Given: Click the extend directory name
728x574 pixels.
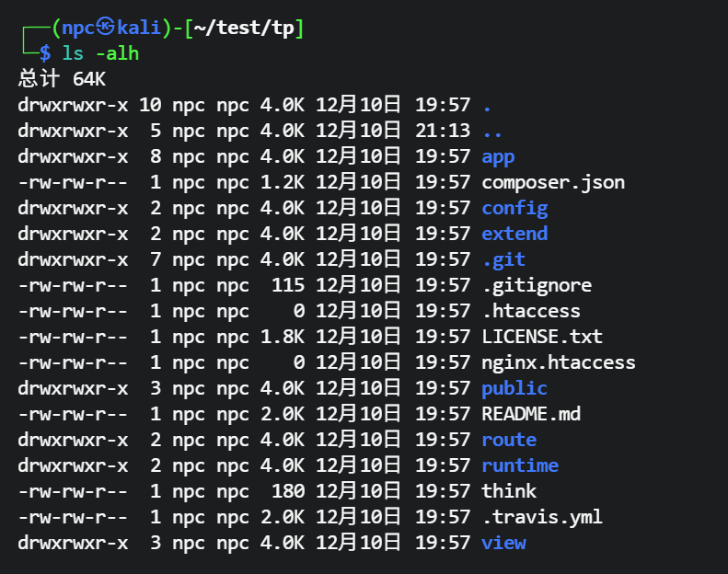Looking at the screenshot, I should pos(514,234).
